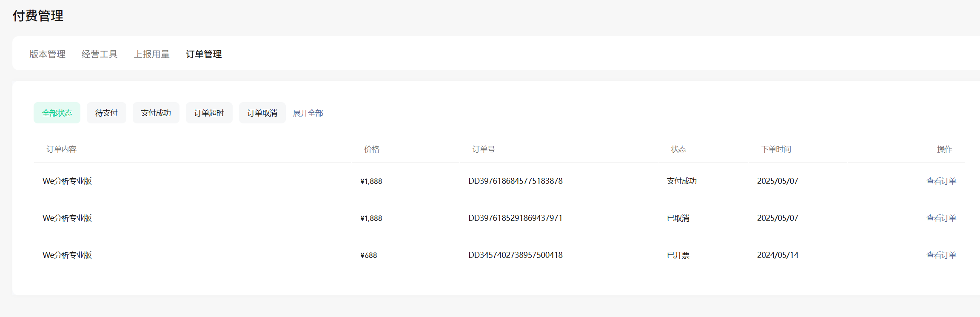Image resolution: width=980 pixels, height=317 pixels.
Task: View order DD3976185291869437971 via 查看订单
Action: tap(941, 218)
